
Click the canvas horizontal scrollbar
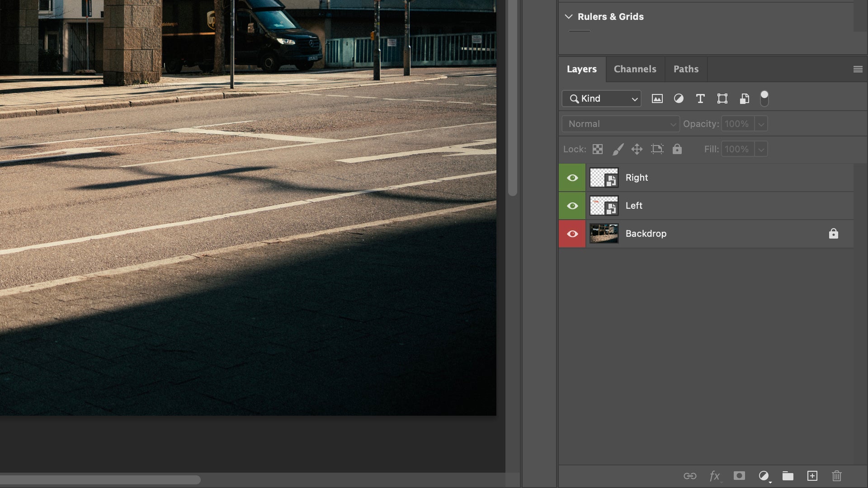point(100,480)
